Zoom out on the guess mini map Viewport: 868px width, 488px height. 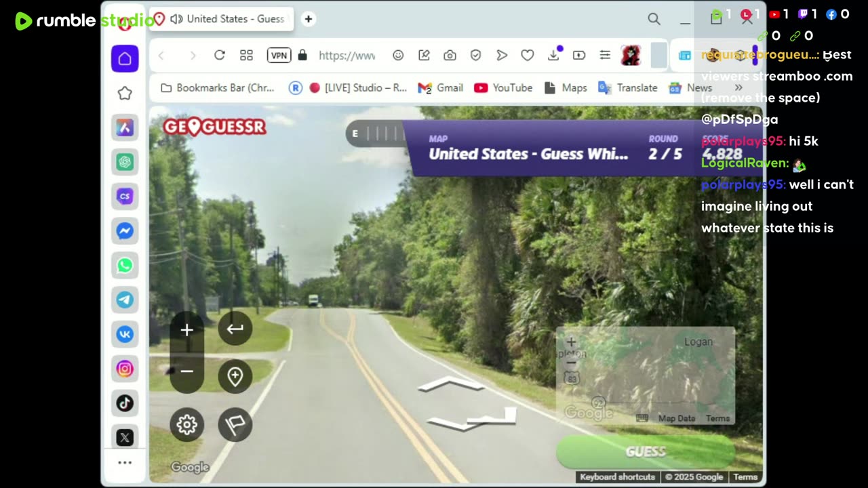tap(571, 363)
